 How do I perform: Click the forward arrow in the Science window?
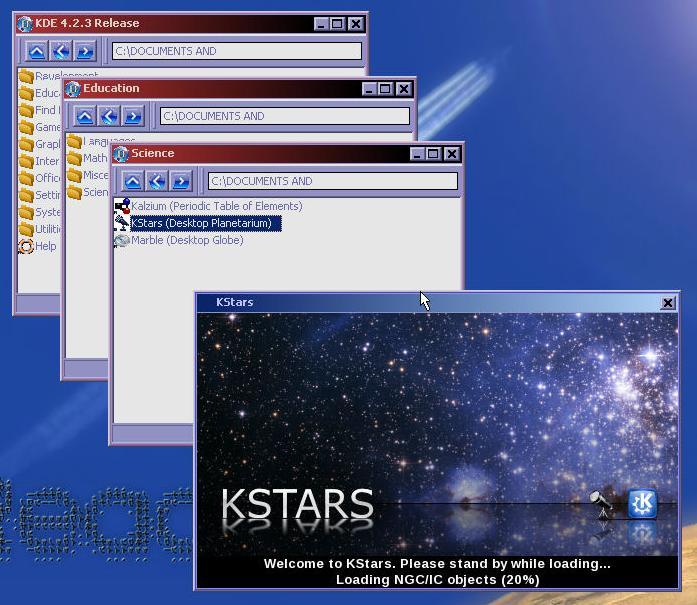[x=180, y=181]
